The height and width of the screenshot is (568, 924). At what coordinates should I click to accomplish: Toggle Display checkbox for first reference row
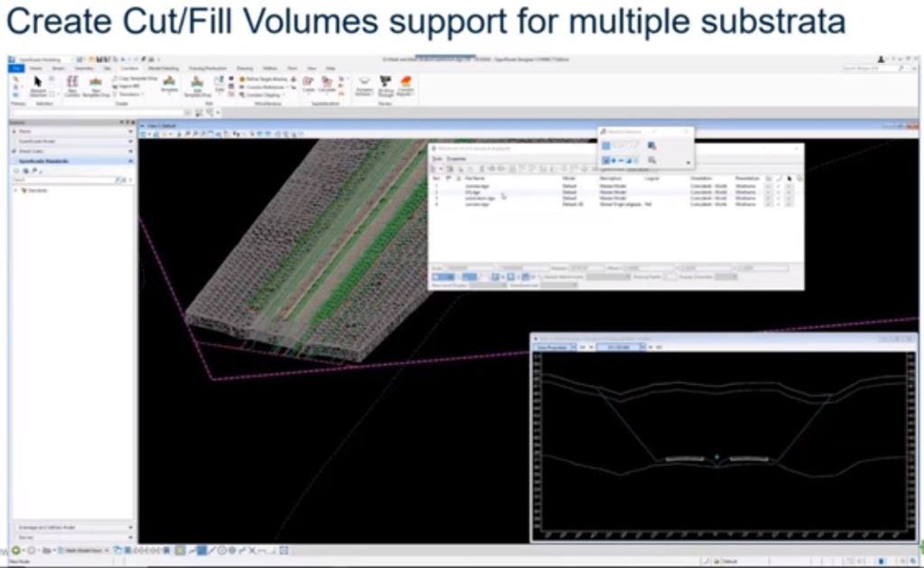(x=768, y=187)
